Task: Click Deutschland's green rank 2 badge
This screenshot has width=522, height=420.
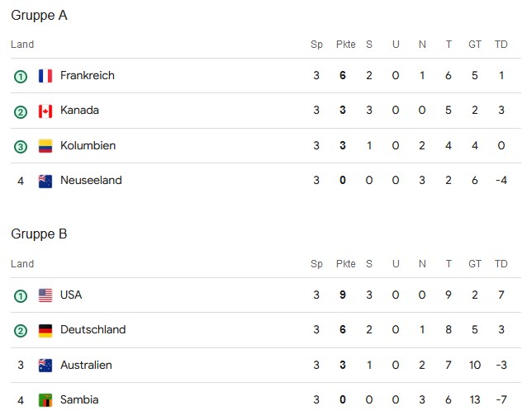Action: [21, 330]
